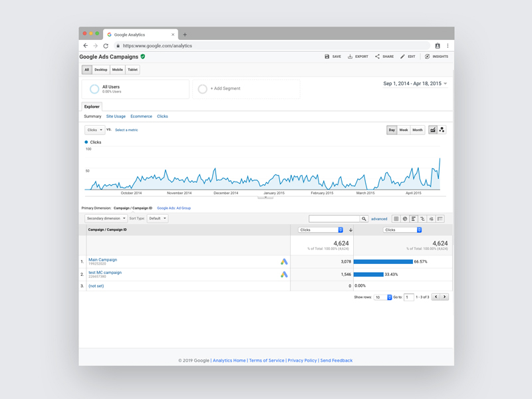Click the sort descending arrow by Clicks
This screenshot has height=399, width=532.
coord(350,230)
